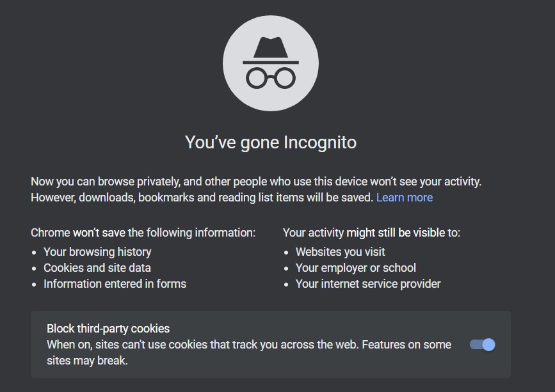
Task: Select "Information entered in forms" list item
Action: [115, 283]
